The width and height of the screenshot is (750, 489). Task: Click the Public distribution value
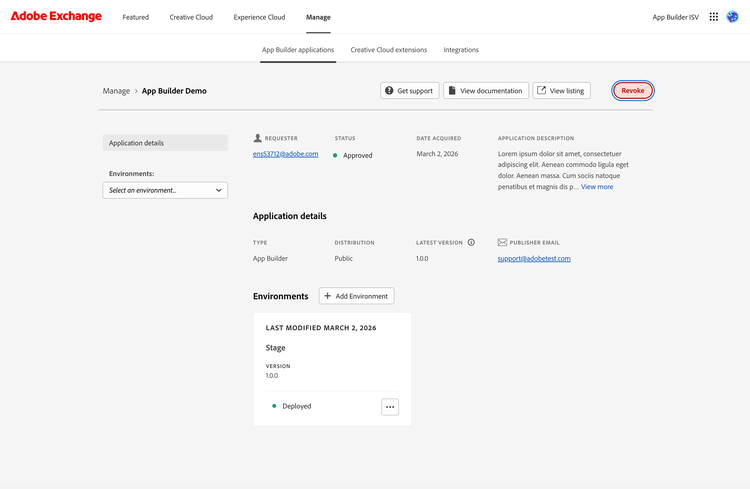point(343,259)
